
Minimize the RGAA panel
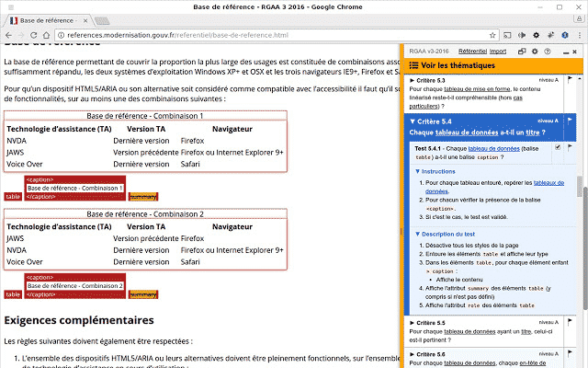566,52
